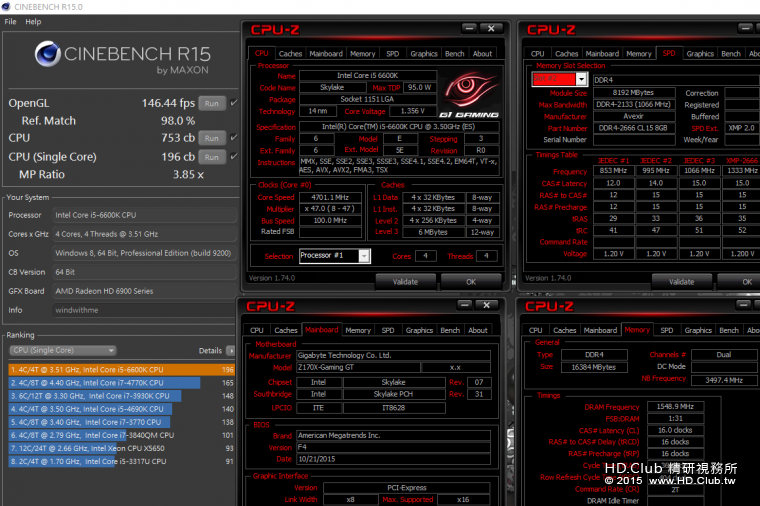Minimize the CPU-Z Mainboard window
The height and width of the screenshot is (506, 760).
point(464,305)
